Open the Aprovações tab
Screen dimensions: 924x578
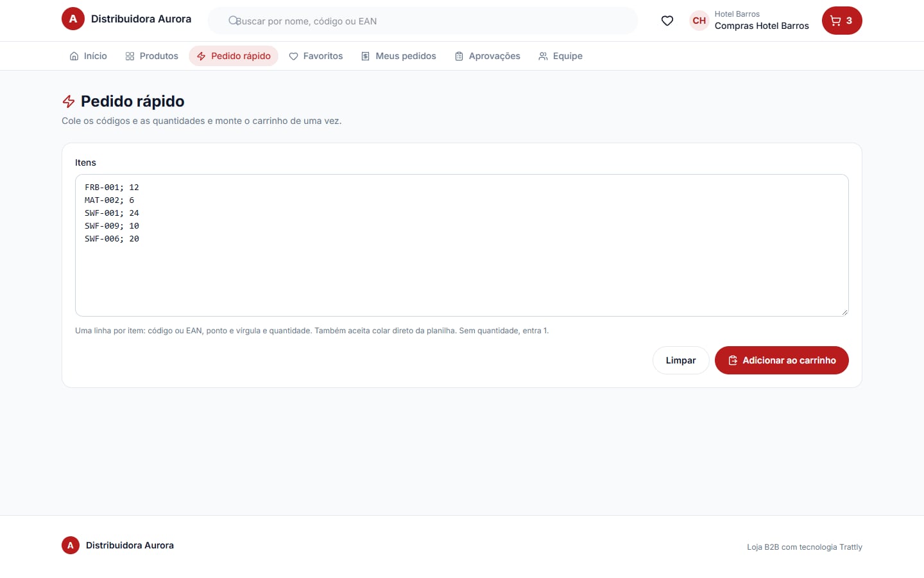coord(488,56)
